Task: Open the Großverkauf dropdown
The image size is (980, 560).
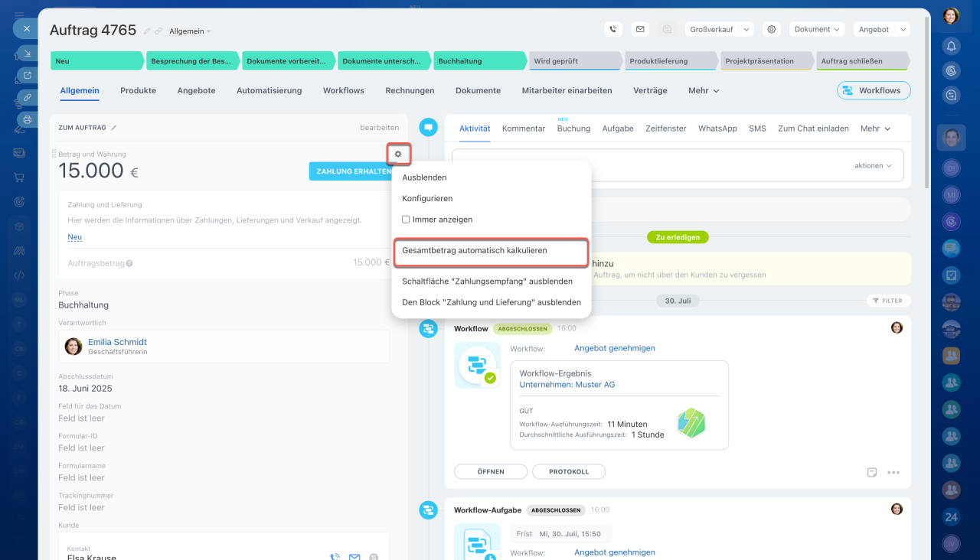Action: coord(719,29)
